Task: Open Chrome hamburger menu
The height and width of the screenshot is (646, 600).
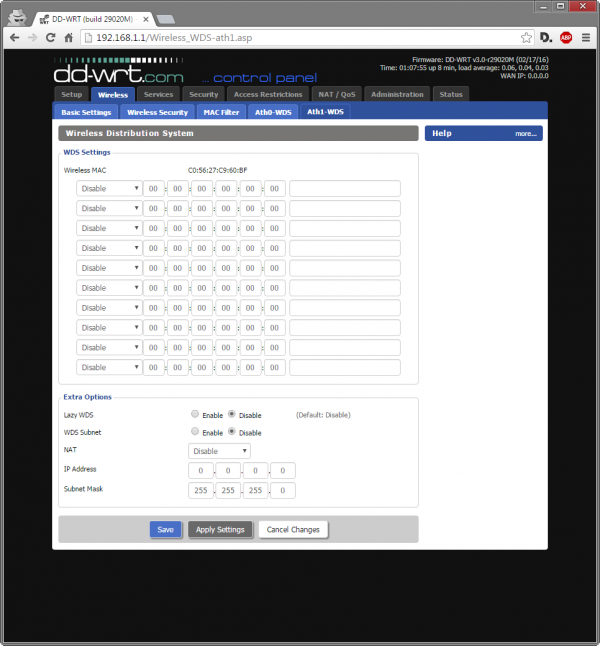Action: coord(586,37)
